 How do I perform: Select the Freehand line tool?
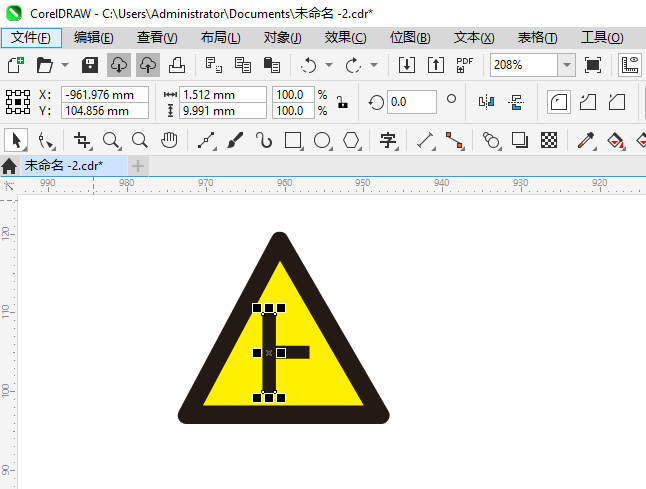tap(206, 140)
